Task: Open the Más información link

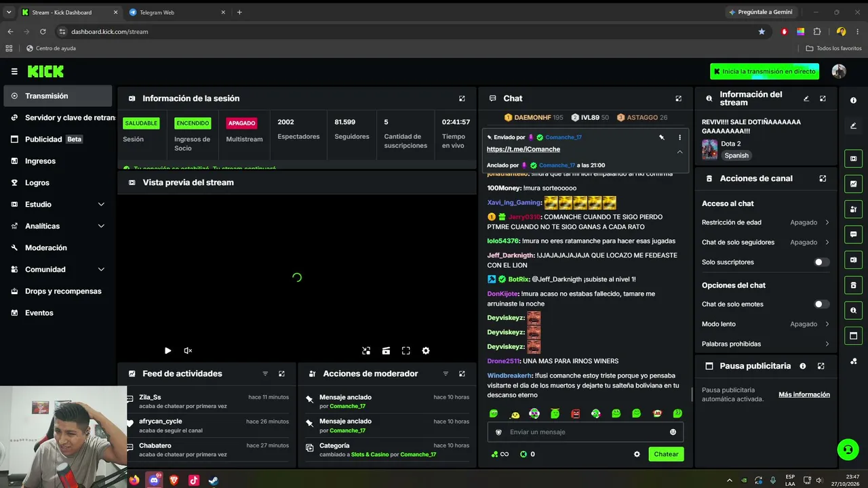Action: click(804, 394)
